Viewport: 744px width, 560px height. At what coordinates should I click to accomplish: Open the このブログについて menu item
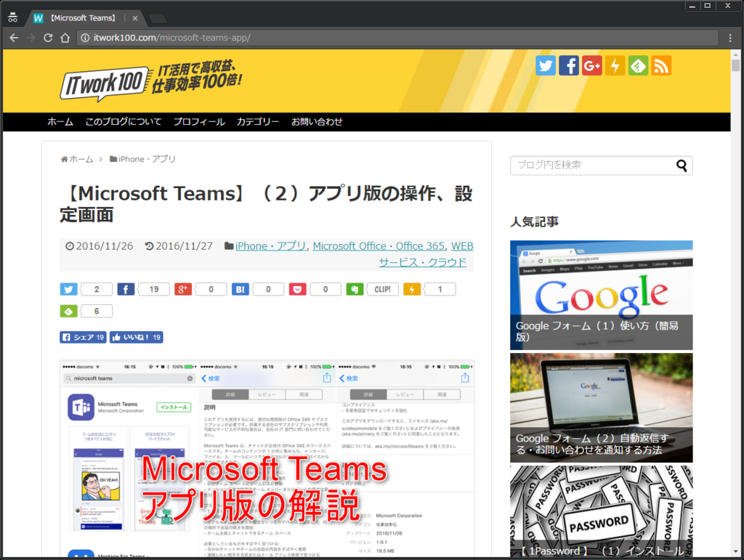(124, 121)
